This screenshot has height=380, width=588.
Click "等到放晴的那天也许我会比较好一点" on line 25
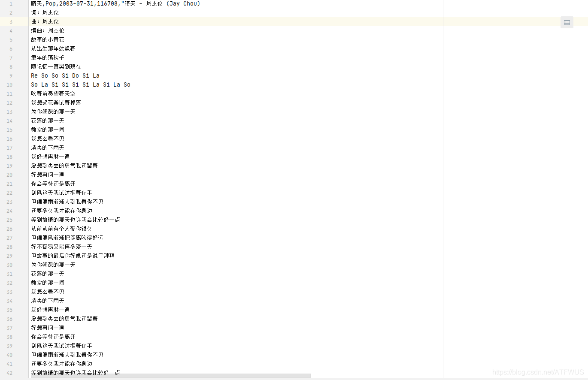76,220
